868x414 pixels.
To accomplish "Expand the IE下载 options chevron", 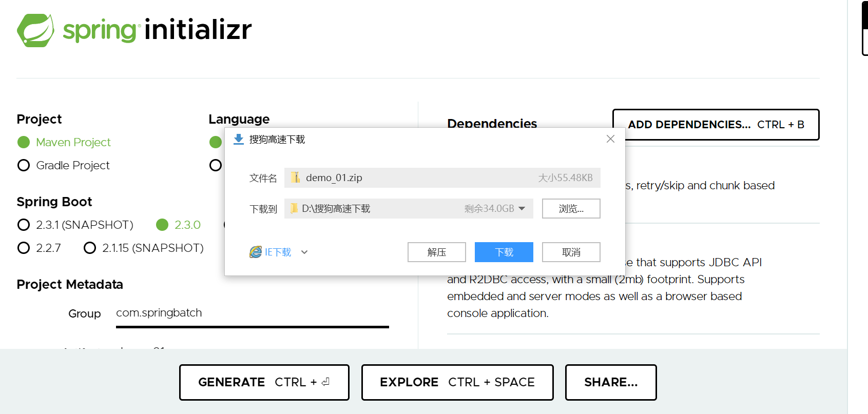I will click(x=304, y=252).
